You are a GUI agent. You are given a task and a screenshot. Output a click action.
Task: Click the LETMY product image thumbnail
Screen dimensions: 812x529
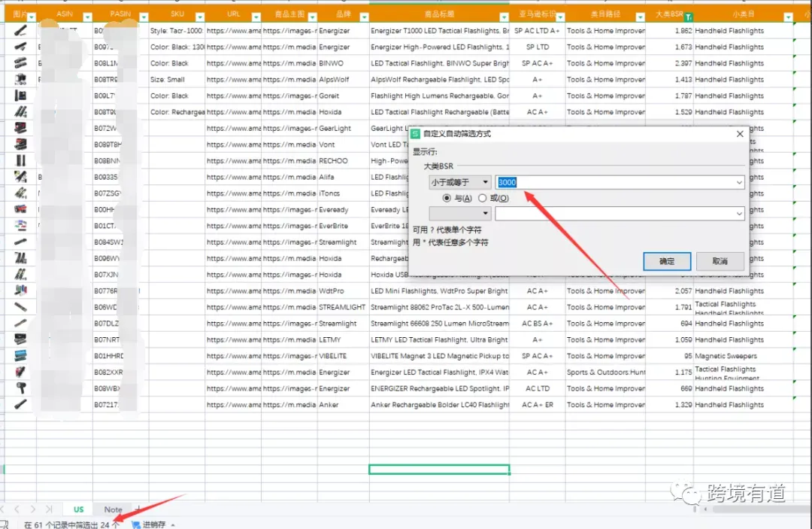click(20, 339)
